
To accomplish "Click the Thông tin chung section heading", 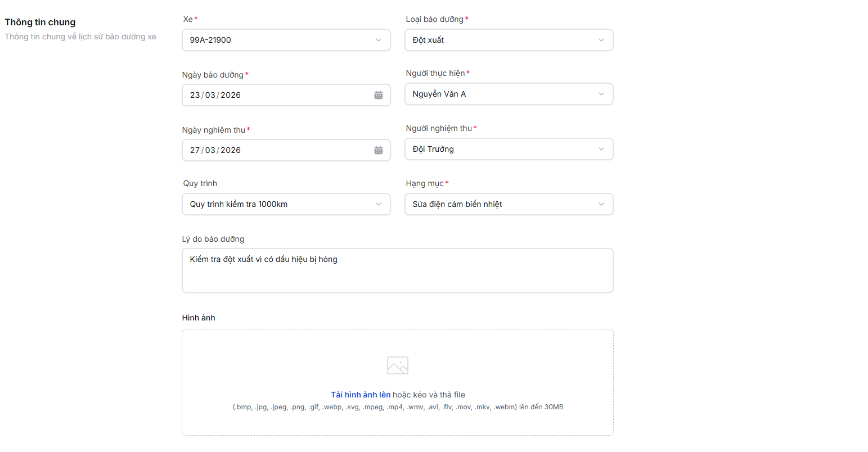I will [x=40, y=22].
